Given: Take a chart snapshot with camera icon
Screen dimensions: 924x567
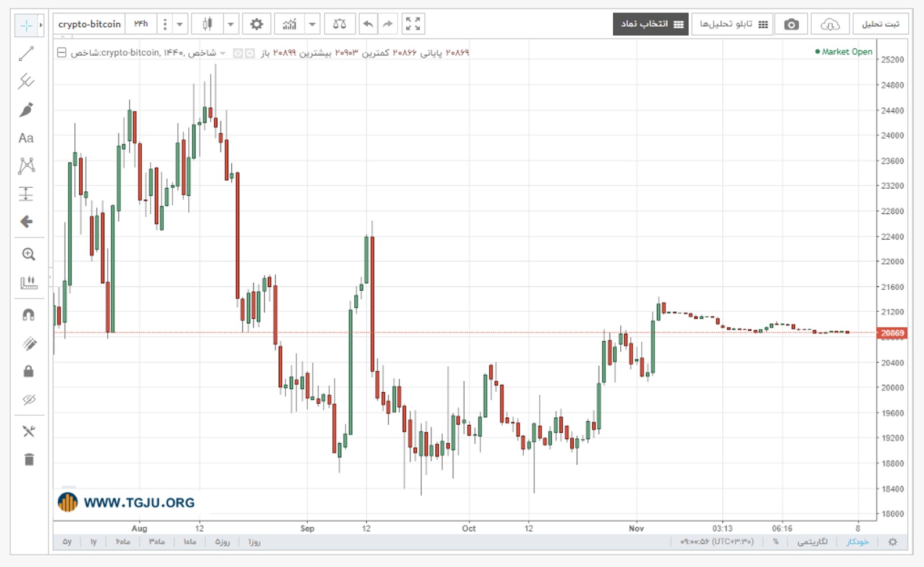Looking at the screenshot, I should click(791, 24).
